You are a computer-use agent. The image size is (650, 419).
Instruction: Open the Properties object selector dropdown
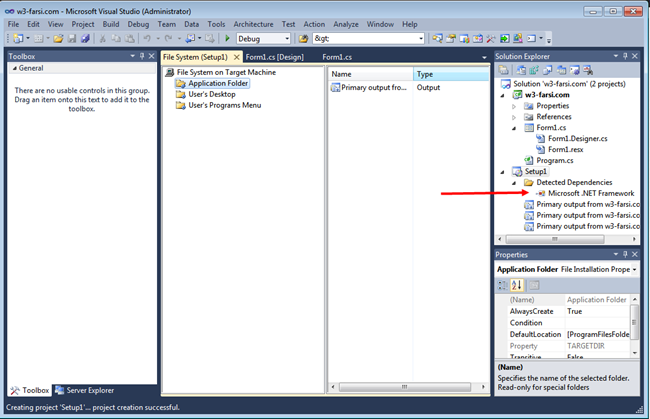(634, 269)
